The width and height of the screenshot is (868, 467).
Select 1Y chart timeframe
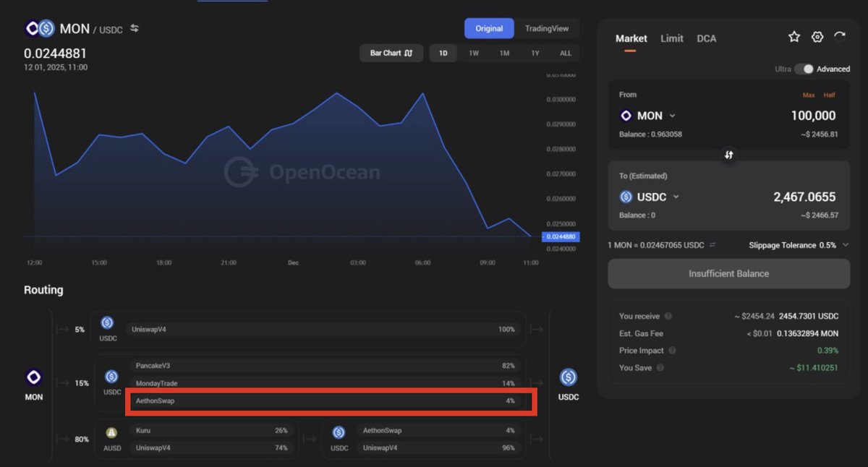tap(535, 53)
